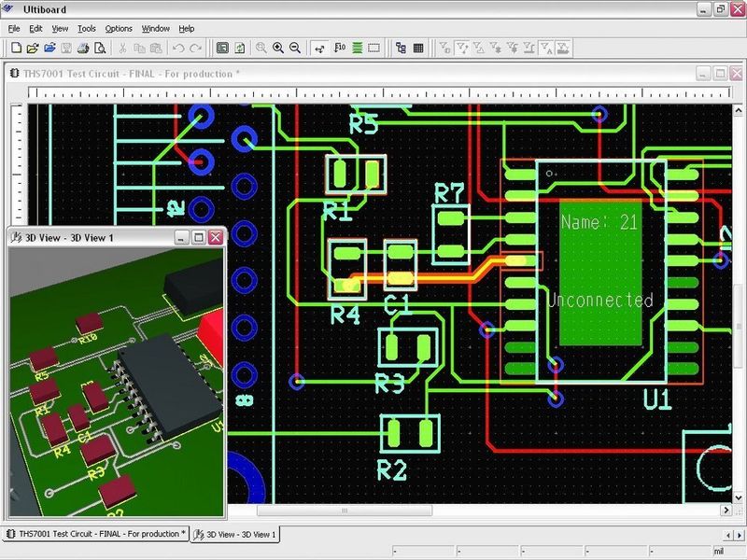This screenshot has height=560, width=747.
Task: Close the 3D View floating window
Action: click(216, 237)
